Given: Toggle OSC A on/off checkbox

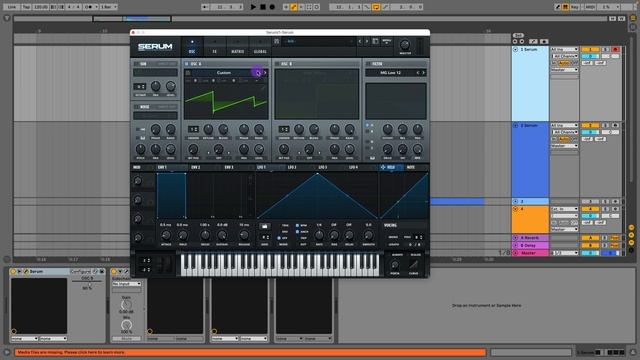Looking at the screenshot, I should (x=187, y=64).
